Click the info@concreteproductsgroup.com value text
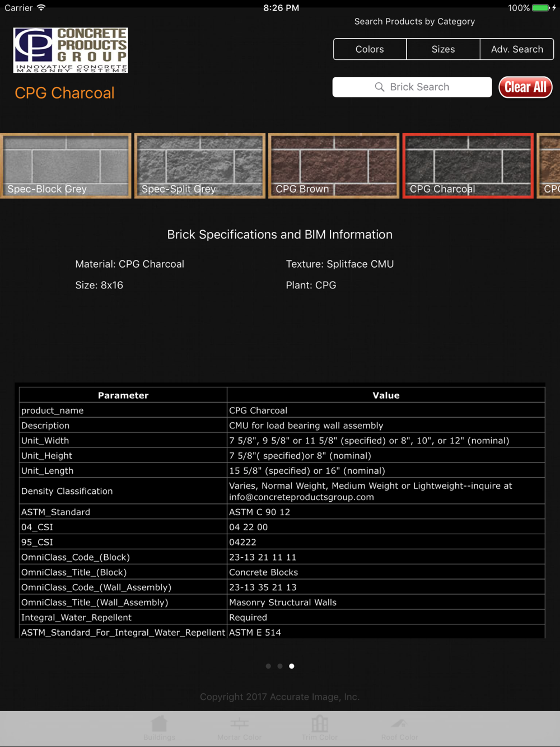This screenshot has width=560, height=747. click(x=301, y=497)
